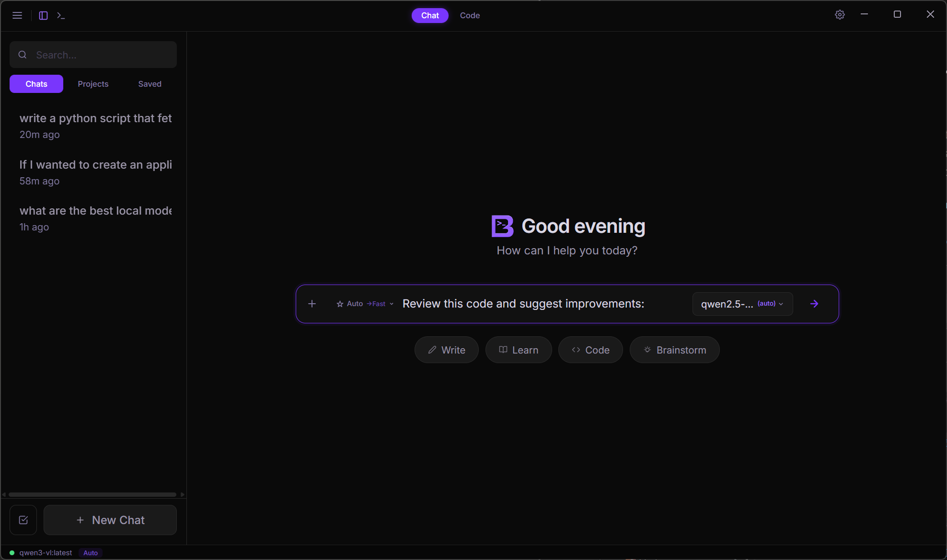Switch to the Saved tab
The width and height of the screenshot is (947, 560).
coord(150,84)
